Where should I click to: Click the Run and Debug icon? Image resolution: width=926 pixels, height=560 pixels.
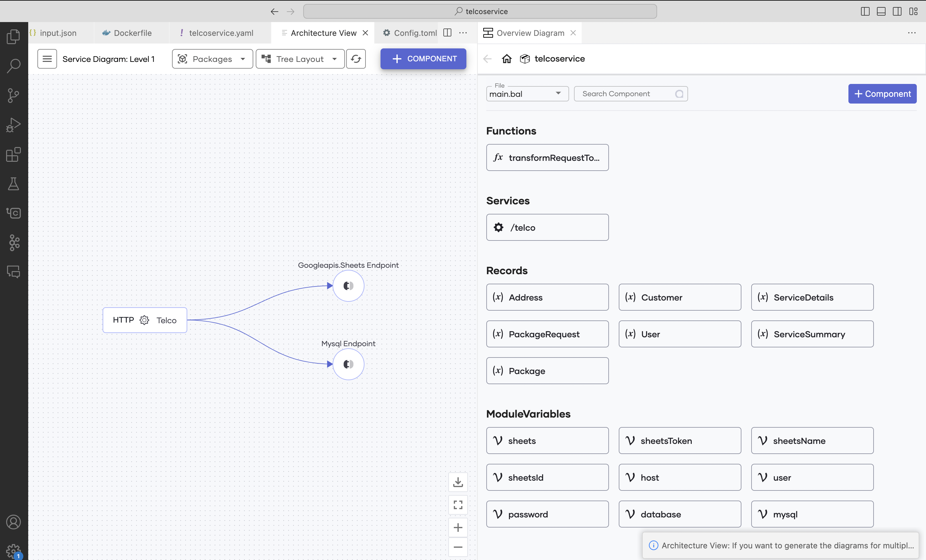(x=13, y=125)
